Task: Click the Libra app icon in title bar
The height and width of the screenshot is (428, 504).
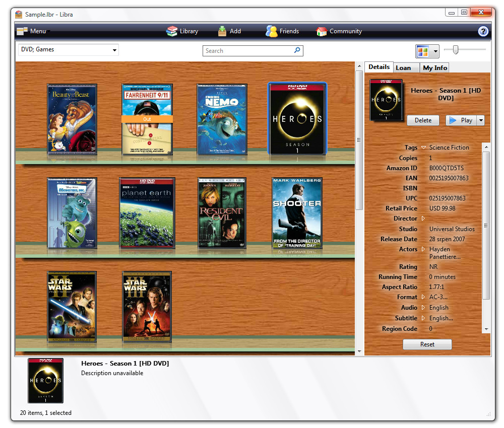Action: [19, 15]
